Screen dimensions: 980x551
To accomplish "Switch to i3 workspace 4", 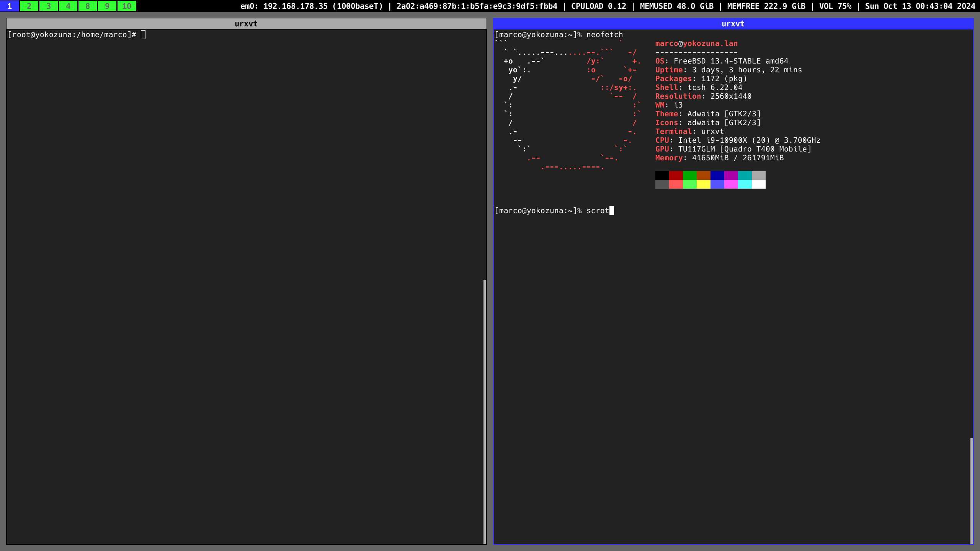I will pos(68,6).
